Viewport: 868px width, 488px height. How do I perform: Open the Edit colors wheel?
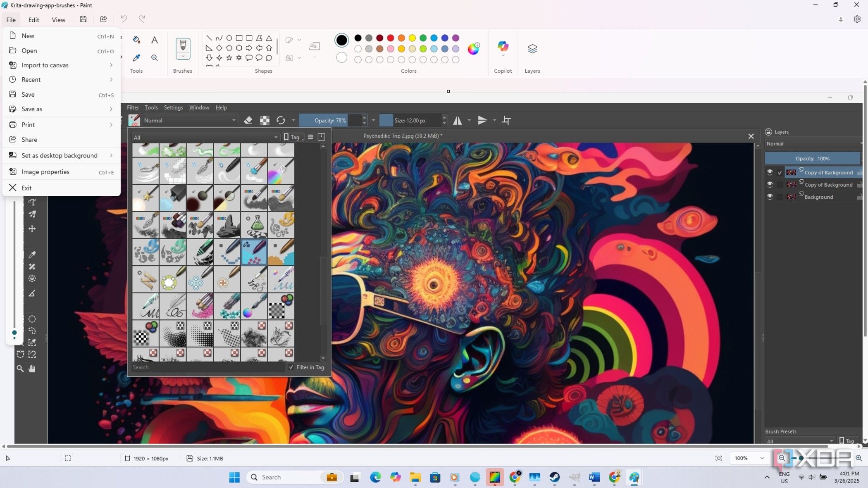coord(474,49)
